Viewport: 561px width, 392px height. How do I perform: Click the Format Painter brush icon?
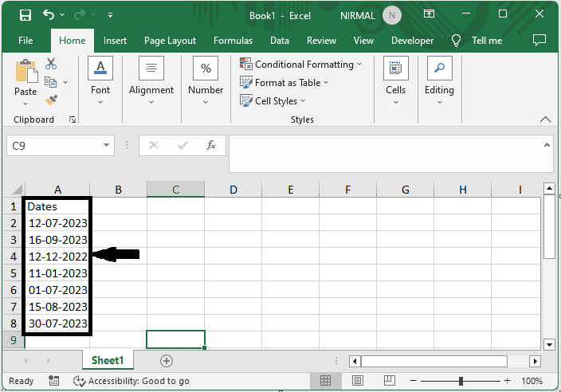[x=51, y=100]
